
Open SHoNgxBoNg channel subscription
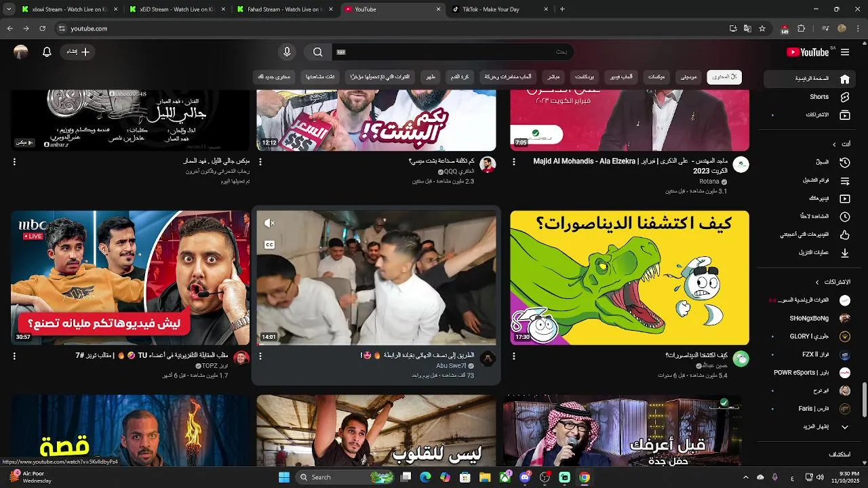[x=809, y=318]
